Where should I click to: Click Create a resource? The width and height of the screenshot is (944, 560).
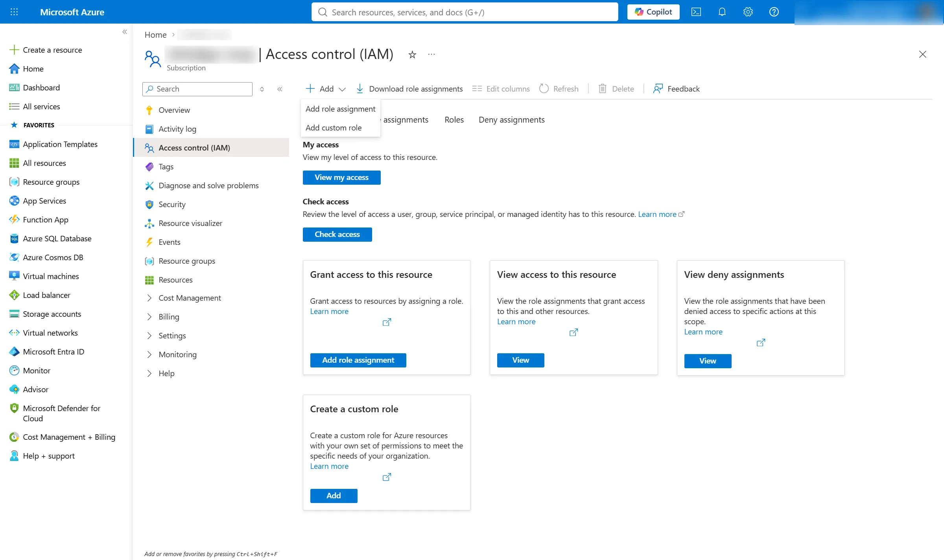(46, 50)
